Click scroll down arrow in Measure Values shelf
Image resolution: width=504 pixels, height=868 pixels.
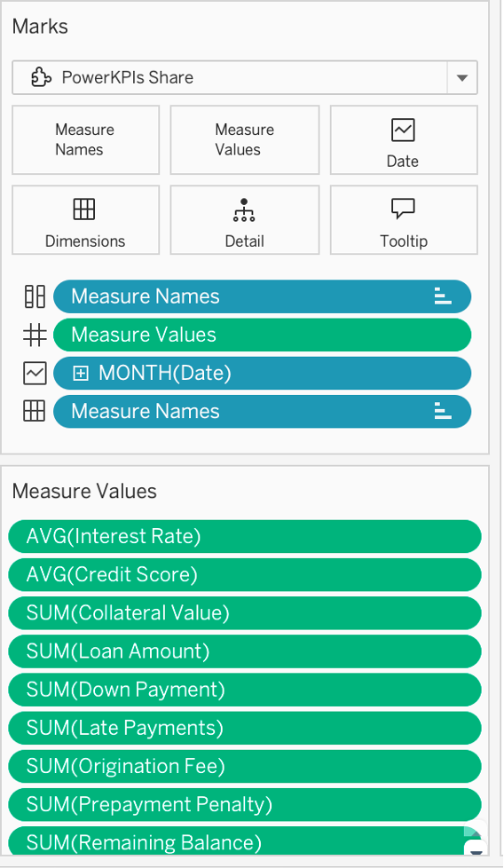tap(476, 848)
